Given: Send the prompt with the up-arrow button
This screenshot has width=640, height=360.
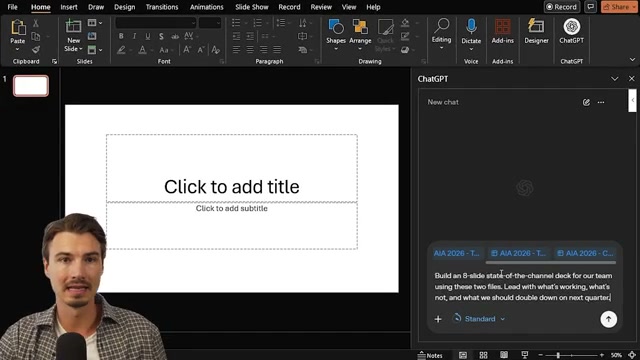Looking at the screenshot, I should [x=609, y=319].
